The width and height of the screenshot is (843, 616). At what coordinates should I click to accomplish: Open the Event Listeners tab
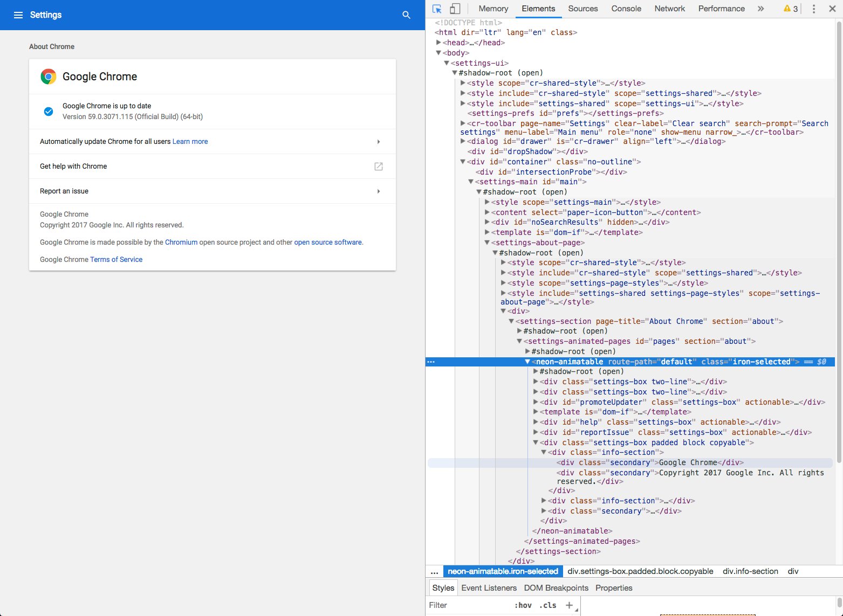click(489, 588)
